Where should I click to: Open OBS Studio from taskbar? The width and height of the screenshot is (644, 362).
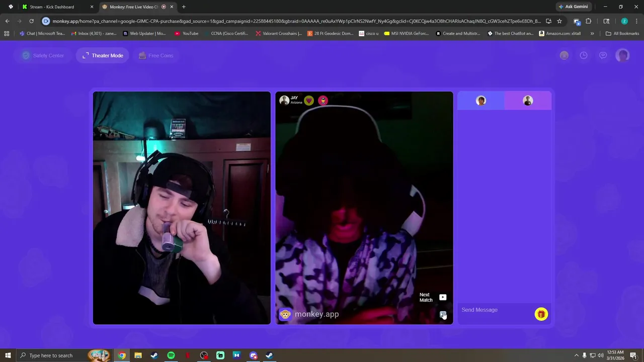204,355
